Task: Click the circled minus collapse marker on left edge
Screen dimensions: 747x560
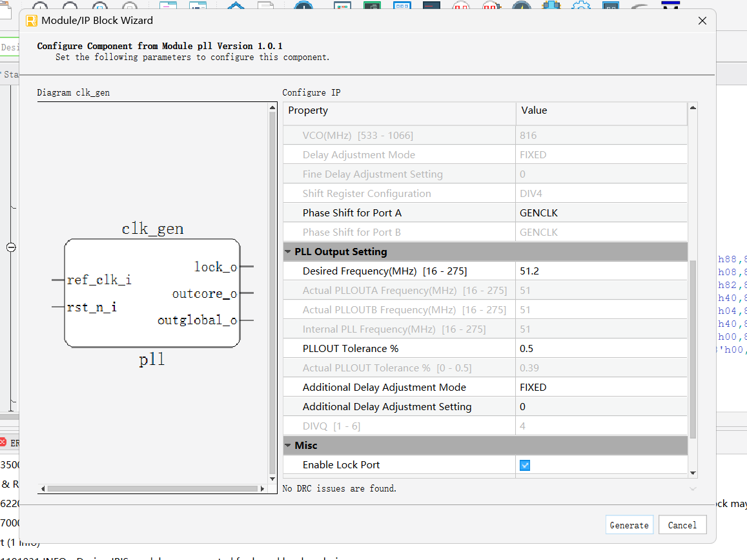Action: (11, 247)
